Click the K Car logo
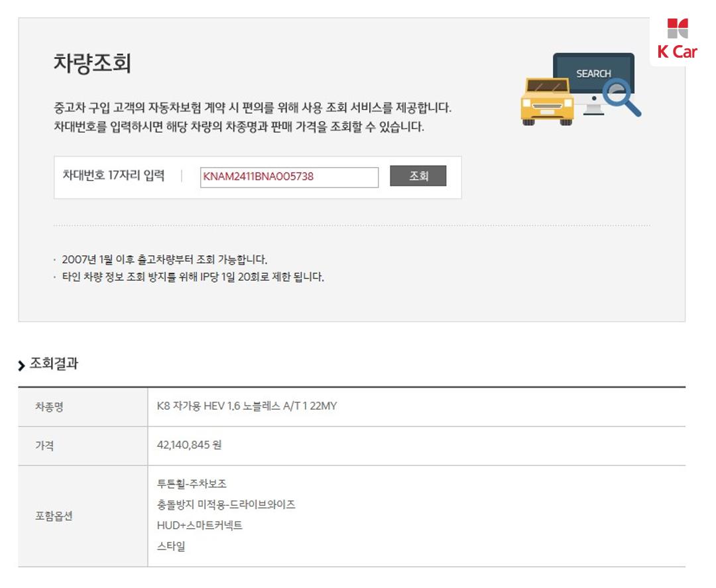 pyautogui.click(x=677, y=40)
